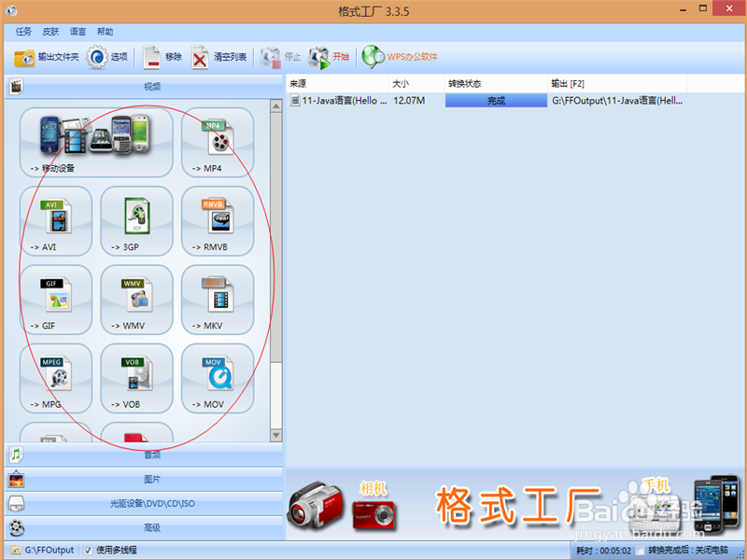Sort by 来源 column header
Image resolution: width=747 pixels, height=560 pixels.
tap(337, 84)
